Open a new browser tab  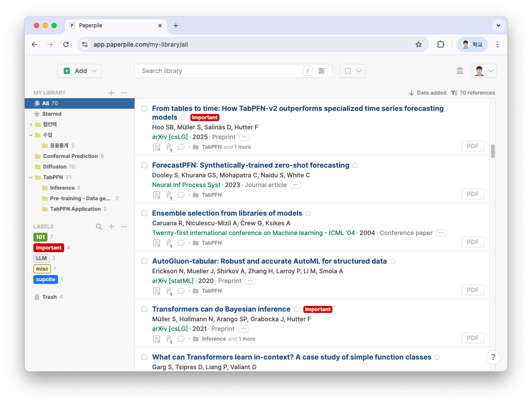(x=176, y=26)
